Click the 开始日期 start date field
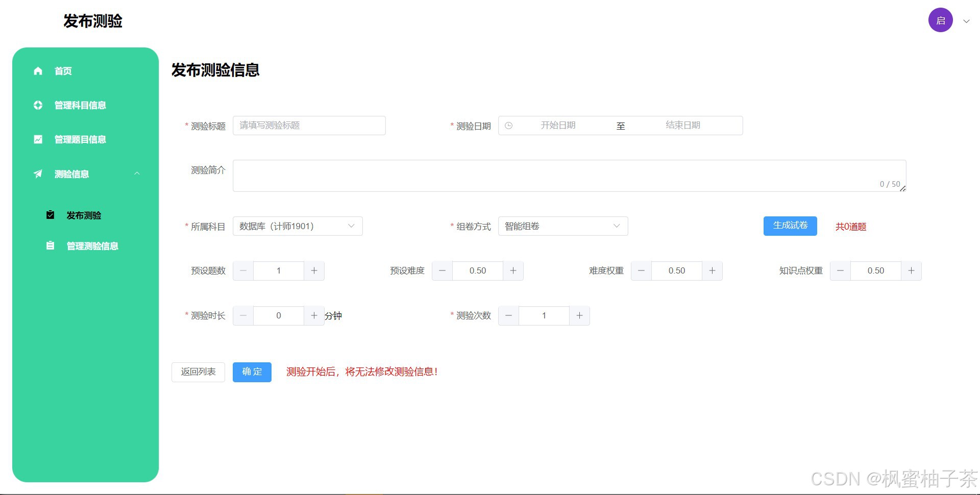The width and height of the screenshot is (980, 495). (558, 126)
